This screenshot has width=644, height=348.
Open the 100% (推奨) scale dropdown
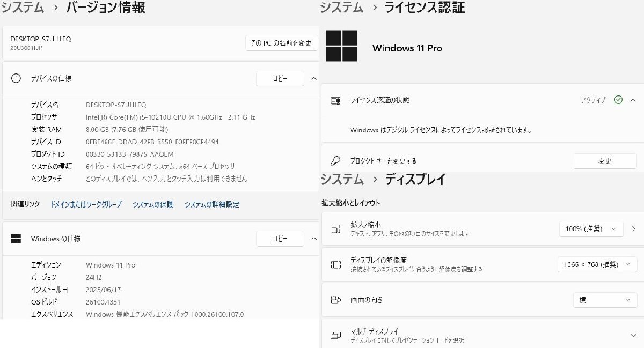pos(591,228)
